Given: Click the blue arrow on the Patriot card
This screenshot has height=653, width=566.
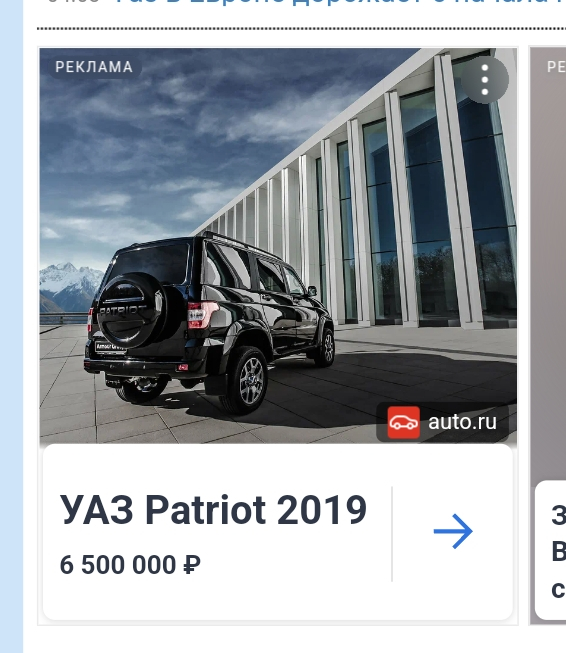Looking at the screenshot, I should point(453,531).
